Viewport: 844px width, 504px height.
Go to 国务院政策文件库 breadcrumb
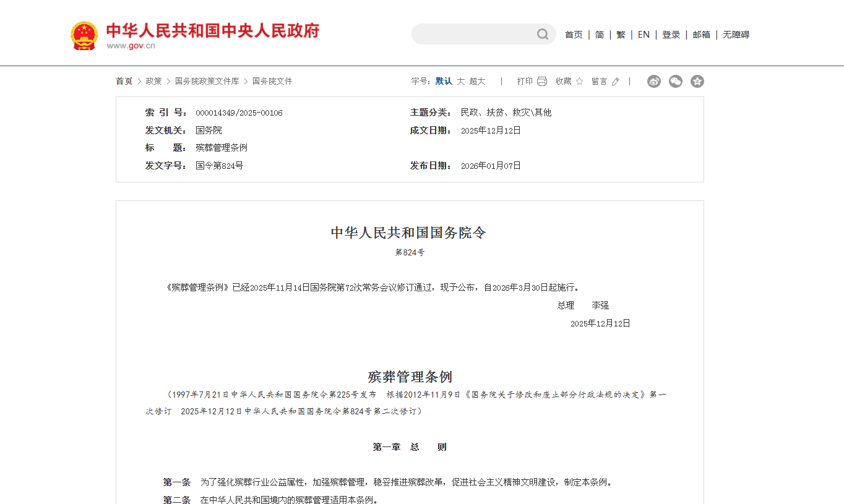coord(207,81)
